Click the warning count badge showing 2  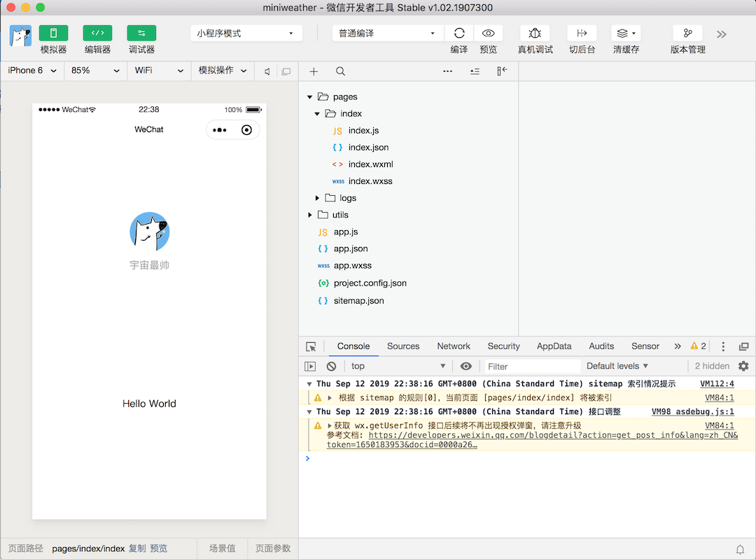tap(698, 346)
